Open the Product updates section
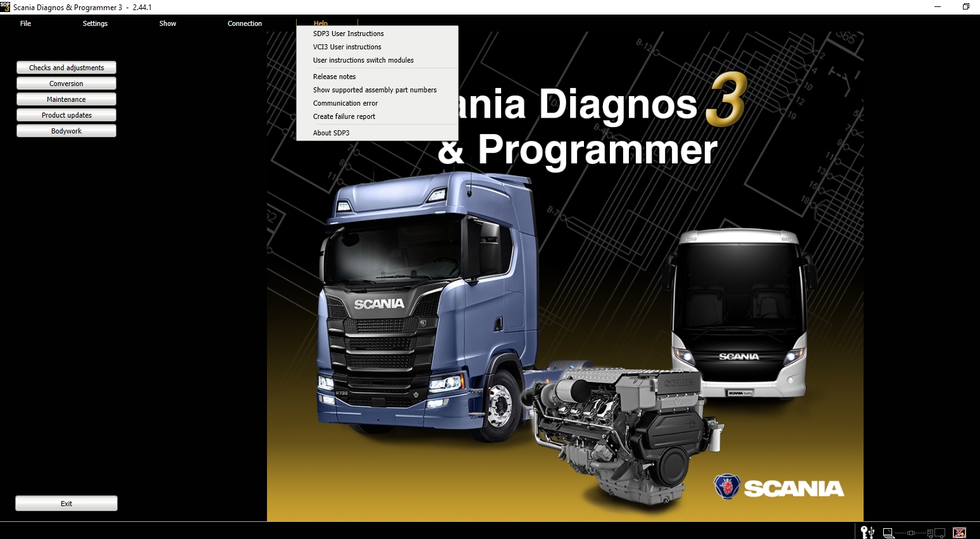This screenshot has height=539, width=980. point(66,115)
